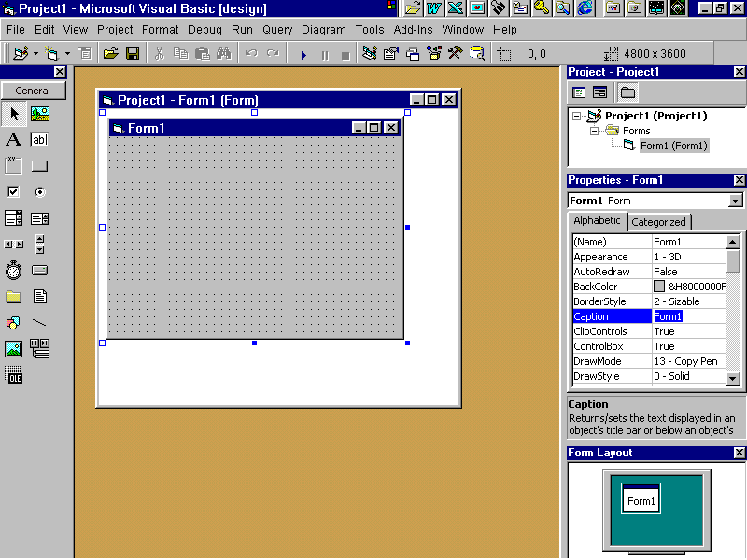
Task: Toggle Folders button in Project panel
Action: (627, 92)
